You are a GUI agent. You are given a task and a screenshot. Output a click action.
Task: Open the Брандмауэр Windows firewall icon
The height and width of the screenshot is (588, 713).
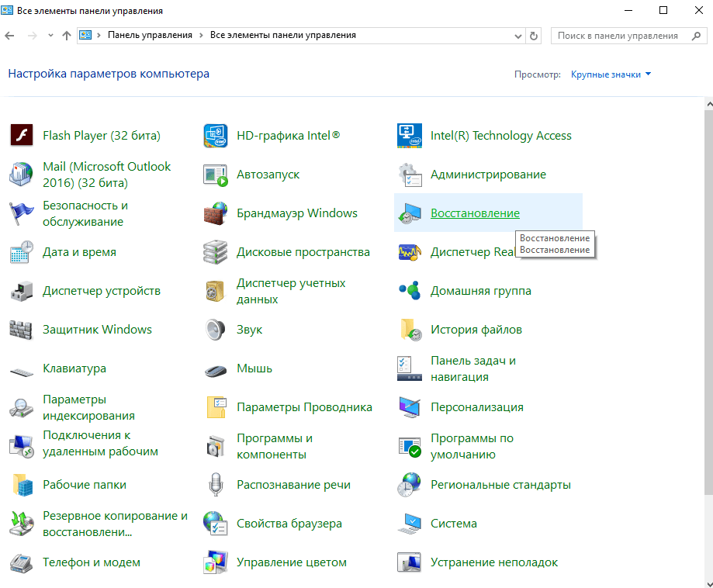pos(215,213)
